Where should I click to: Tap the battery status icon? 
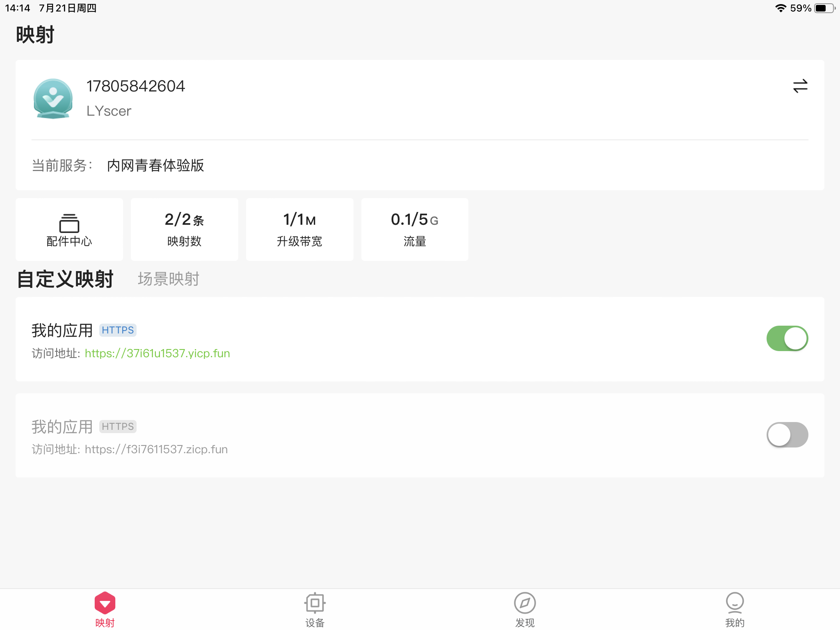coord(825,8)
